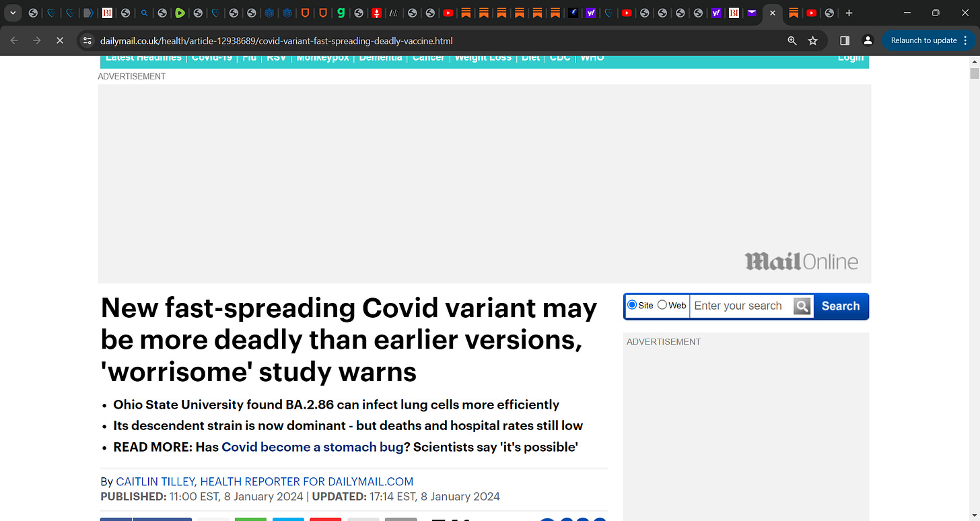Switch to the dark night-sky thumbnail tab
980x521 pixels.
pos(573,13)
